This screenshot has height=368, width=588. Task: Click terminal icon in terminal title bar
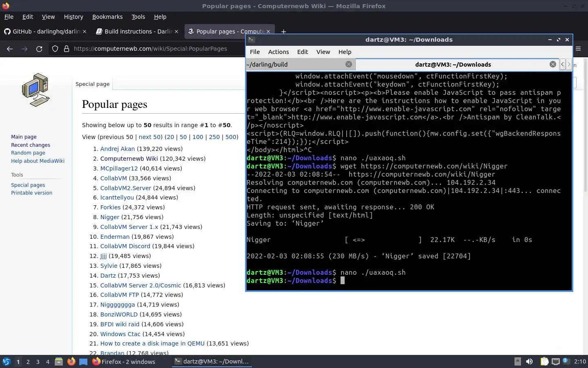tap(252, 40)
